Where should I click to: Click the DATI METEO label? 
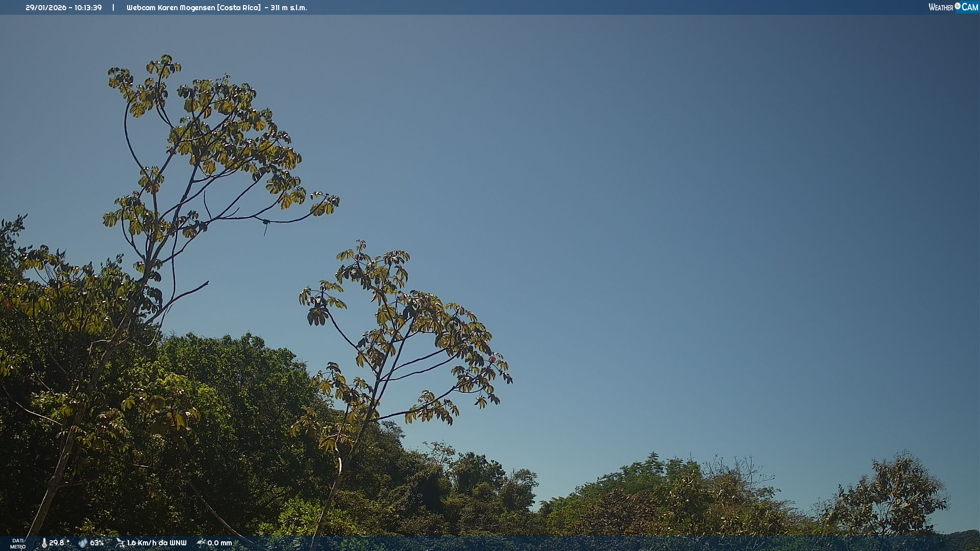click(18, 543)
